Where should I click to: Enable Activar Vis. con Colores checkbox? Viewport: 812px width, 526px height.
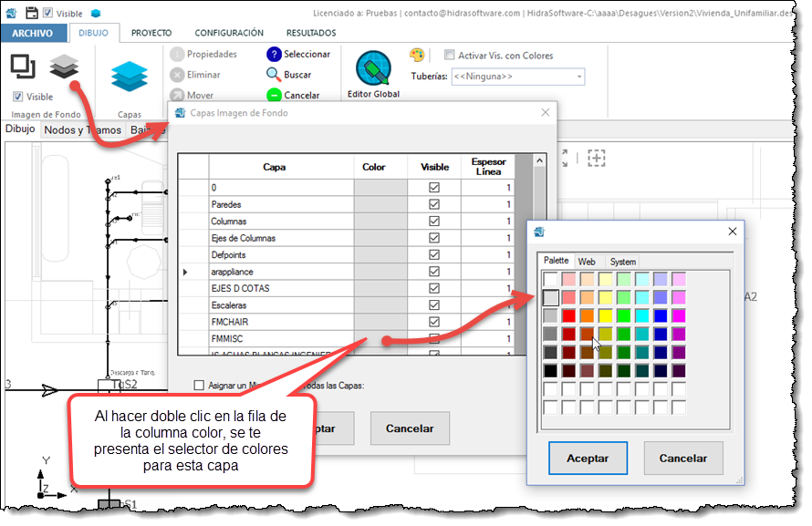pyautogui.click(x=449, y=56)
